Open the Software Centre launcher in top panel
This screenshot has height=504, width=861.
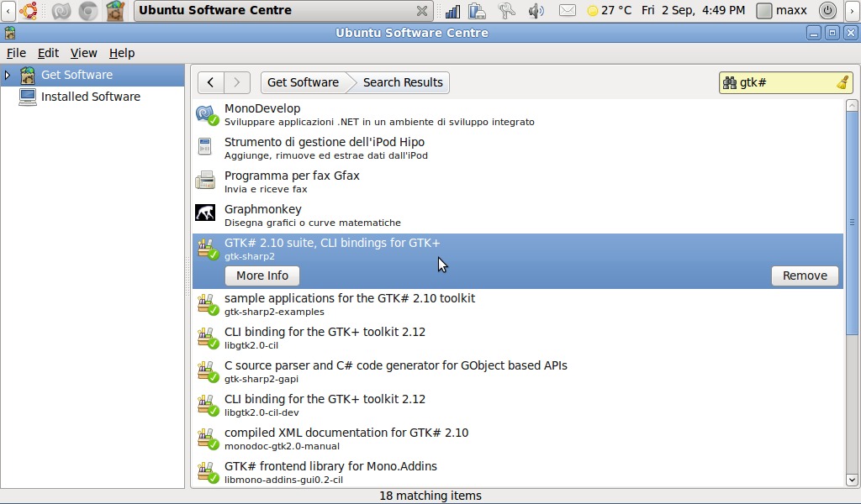point(115,10)
